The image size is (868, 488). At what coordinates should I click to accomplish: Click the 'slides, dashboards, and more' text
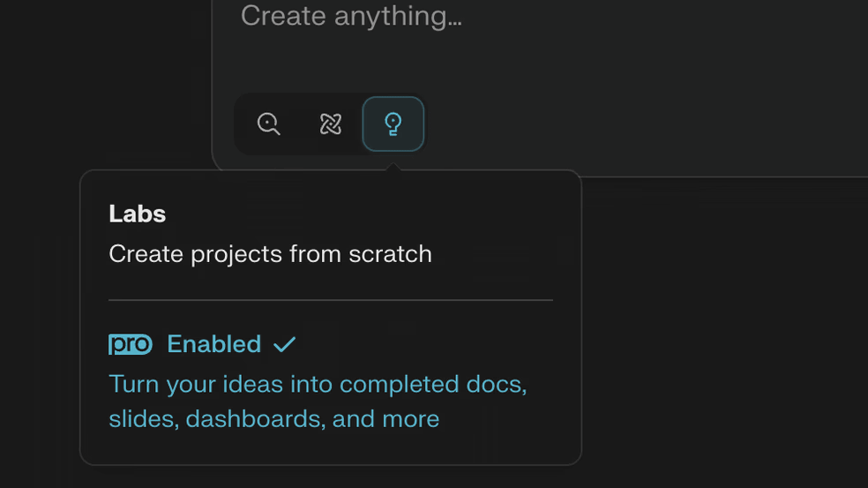[274, 419]
